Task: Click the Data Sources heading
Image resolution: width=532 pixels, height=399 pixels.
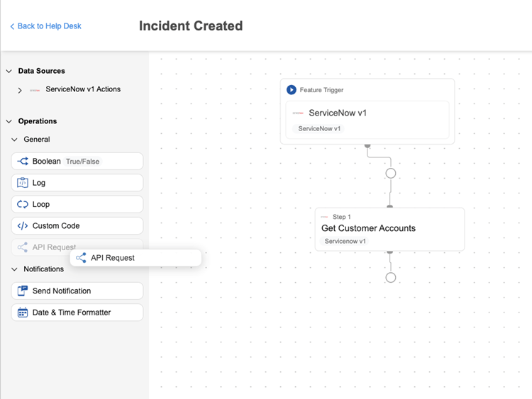Action: (41, 71)
